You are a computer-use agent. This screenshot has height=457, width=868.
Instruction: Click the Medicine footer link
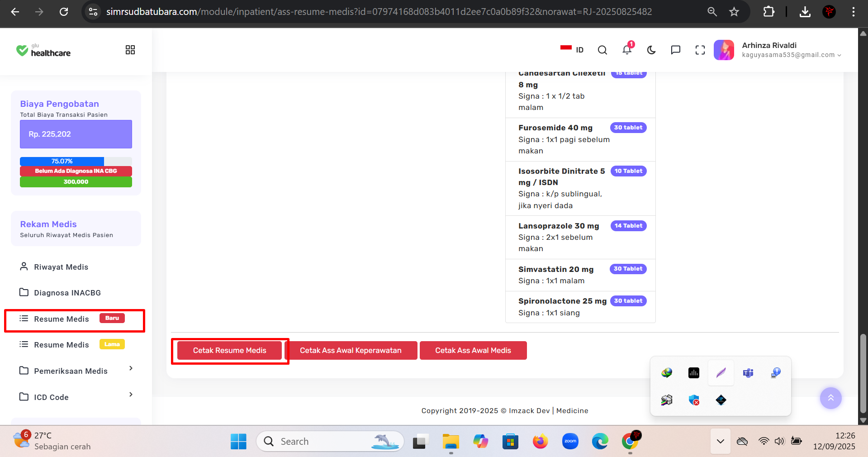(572, 411)
